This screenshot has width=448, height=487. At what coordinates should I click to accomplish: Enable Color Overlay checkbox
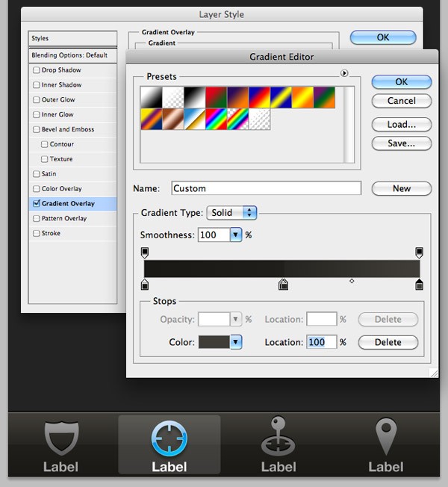point(37,188)
